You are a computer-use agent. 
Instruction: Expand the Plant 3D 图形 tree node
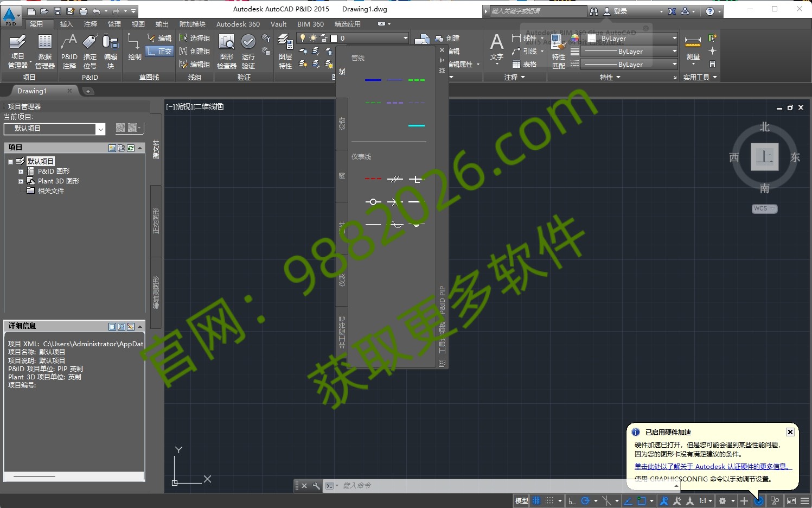[x=21, y=181]
